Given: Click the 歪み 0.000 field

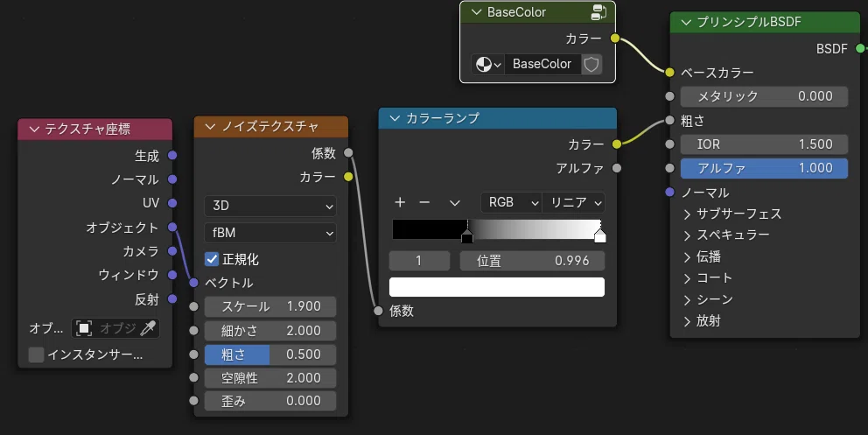Looking at the screenshot, I should pyautogui.click(x=270, y=401).
